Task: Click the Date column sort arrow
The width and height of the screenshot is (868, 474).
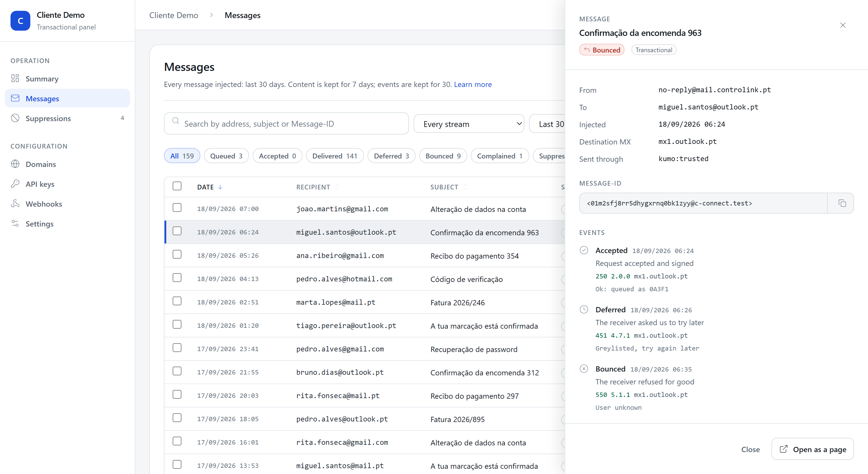Action: point(220,187)
